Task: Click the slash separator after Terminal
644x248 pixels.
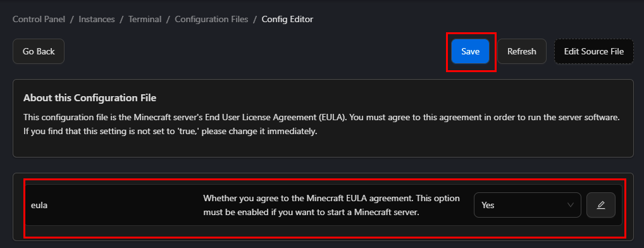Action: 168,20
